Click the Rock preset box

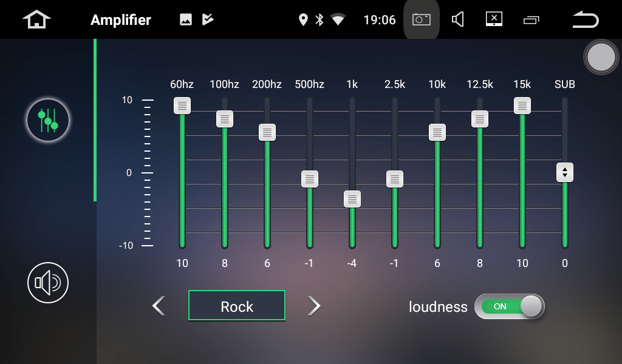click(x=237, y=305)
